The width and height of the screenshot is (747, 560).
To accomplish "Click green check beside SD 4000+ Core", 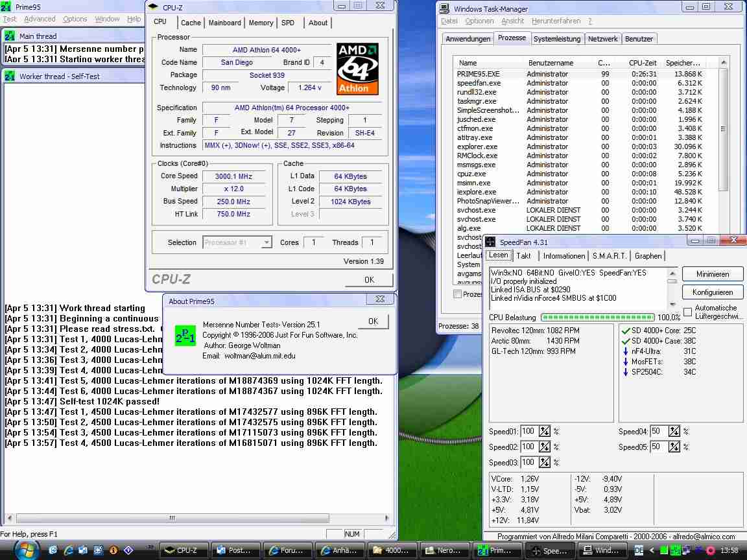I will pyautogui.click(x=626, y=331).
